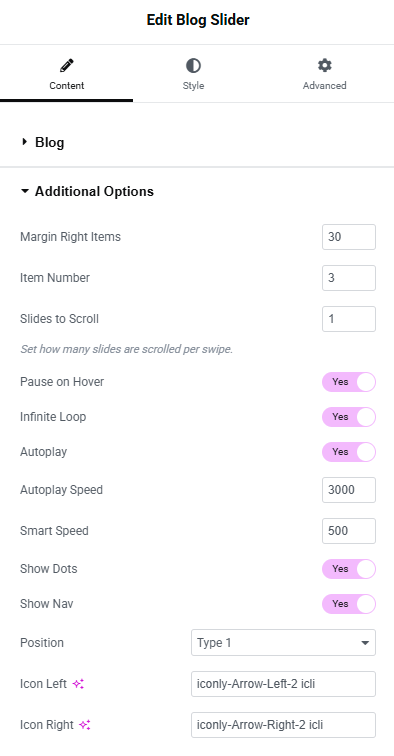Click the AI sparkle icon beside Icon Right
The height and width of the screenshot is (756, 394).
click(x=85, y=725)
